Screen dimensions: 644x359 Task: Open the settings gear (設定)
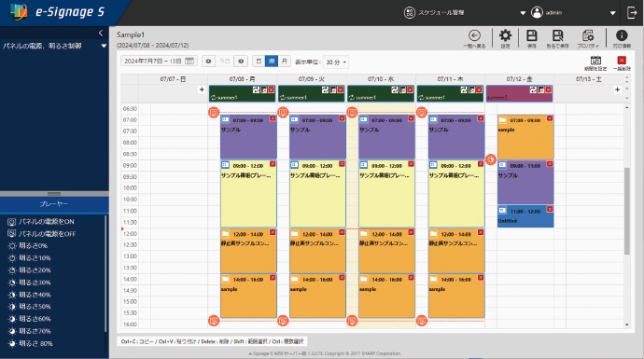tap(505, 35)
